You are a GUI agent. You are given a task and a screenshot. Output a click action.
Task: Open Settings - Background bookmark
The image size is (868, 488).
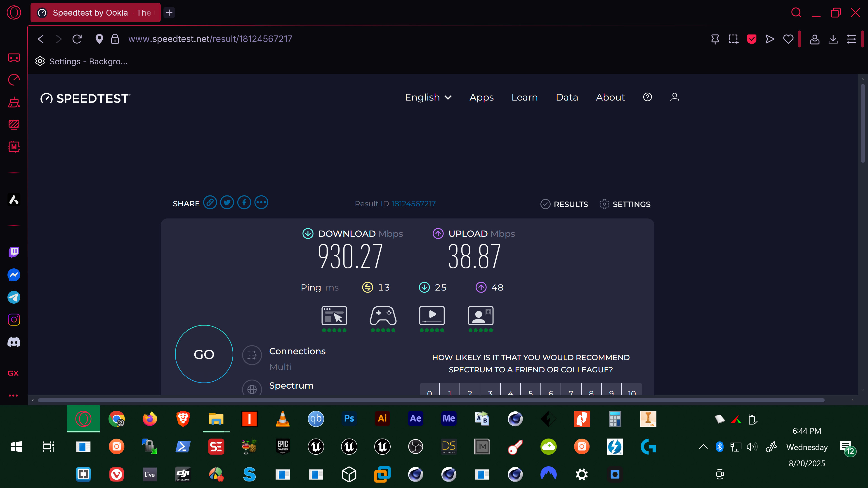(x=82, y=61)
